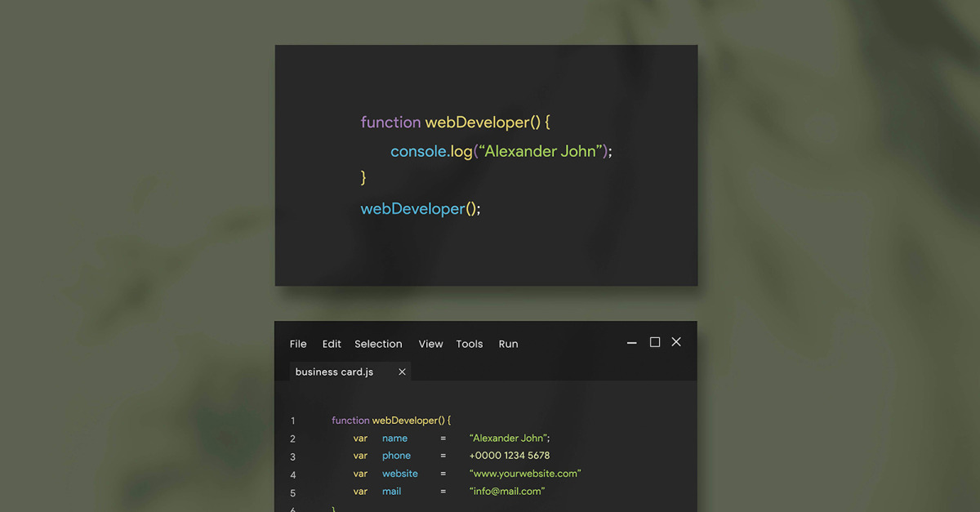This screenshot has height=512, width=980.
Task: Open the Edit menu
Action: [332, 344]
